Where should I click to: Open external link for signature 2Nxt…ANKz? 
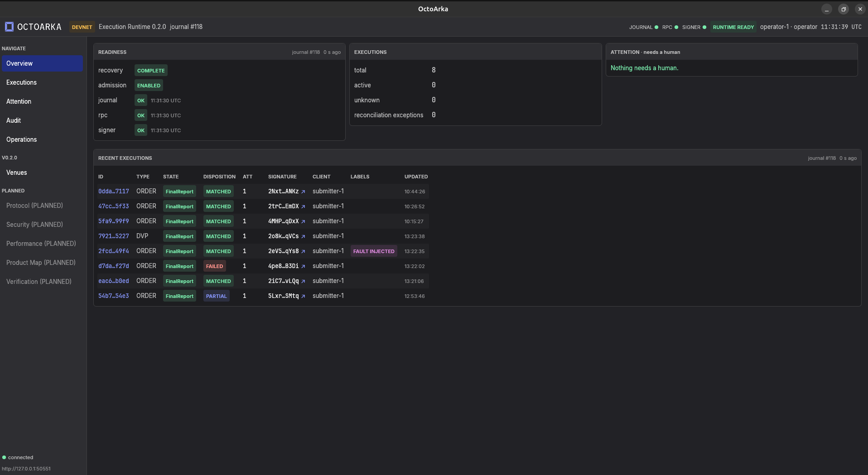point(303,192)
